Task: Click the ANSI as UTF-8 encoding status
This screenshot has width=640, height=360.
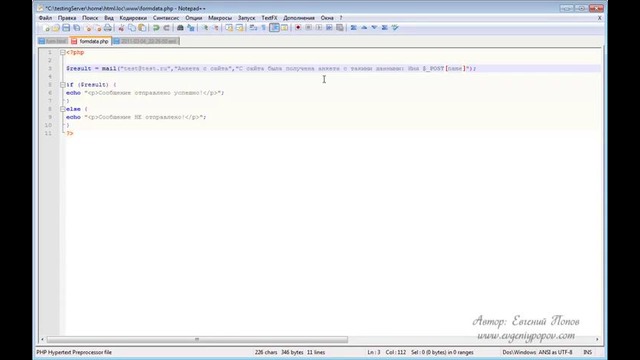Action: click(555, 352)
